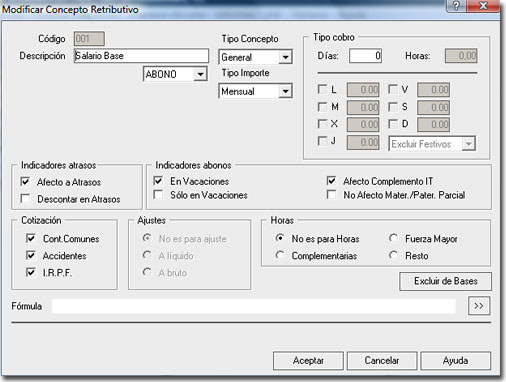Select A bruto radio option

[x=147, y=272]
